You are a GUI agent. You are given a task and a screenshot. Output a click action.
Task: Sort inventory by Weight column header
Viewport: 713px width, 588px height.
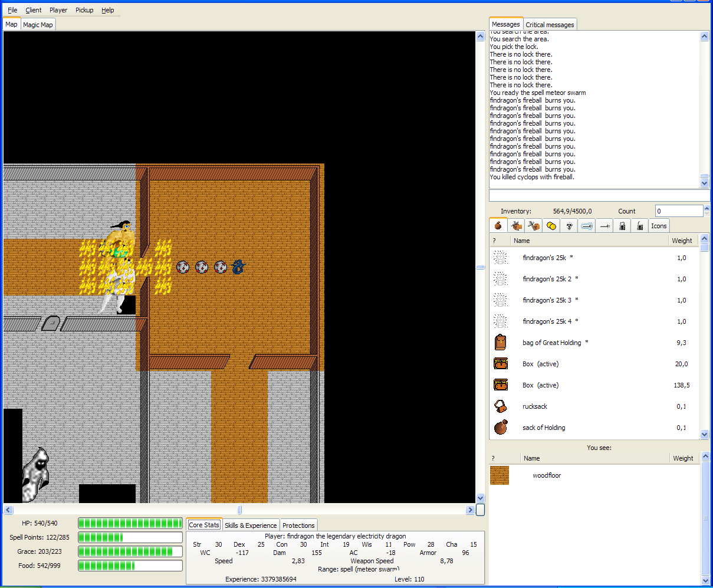683,241
